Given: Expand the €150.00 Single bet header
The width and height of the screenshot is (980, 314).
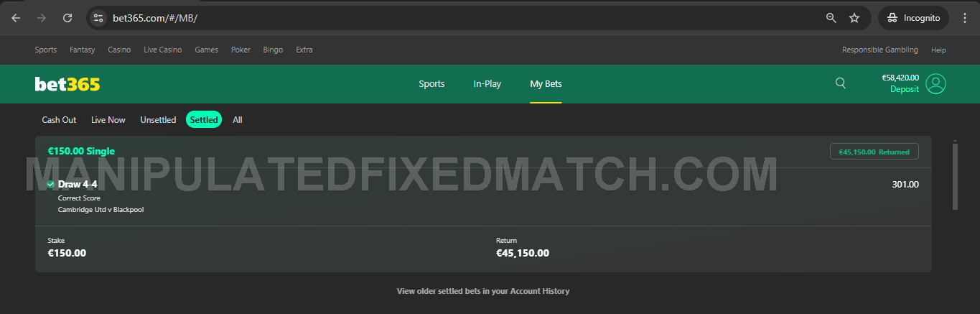Looking at the screenshot, I should click(x=81, y=152).
